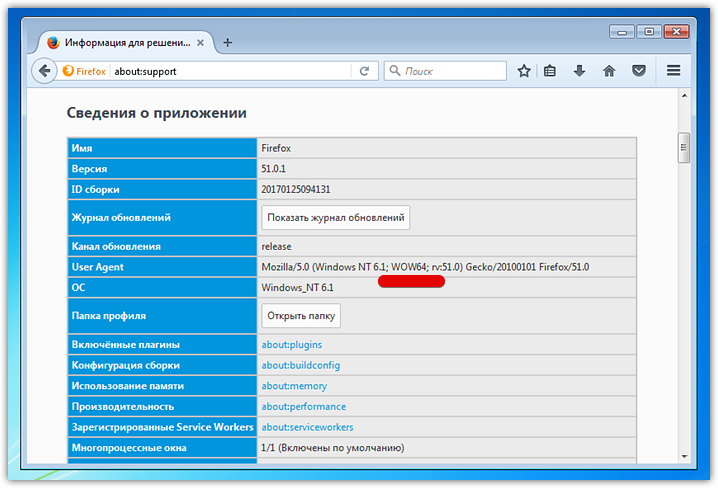Click the 'Поиск' search field
The image size is (718, 488).
445,71
